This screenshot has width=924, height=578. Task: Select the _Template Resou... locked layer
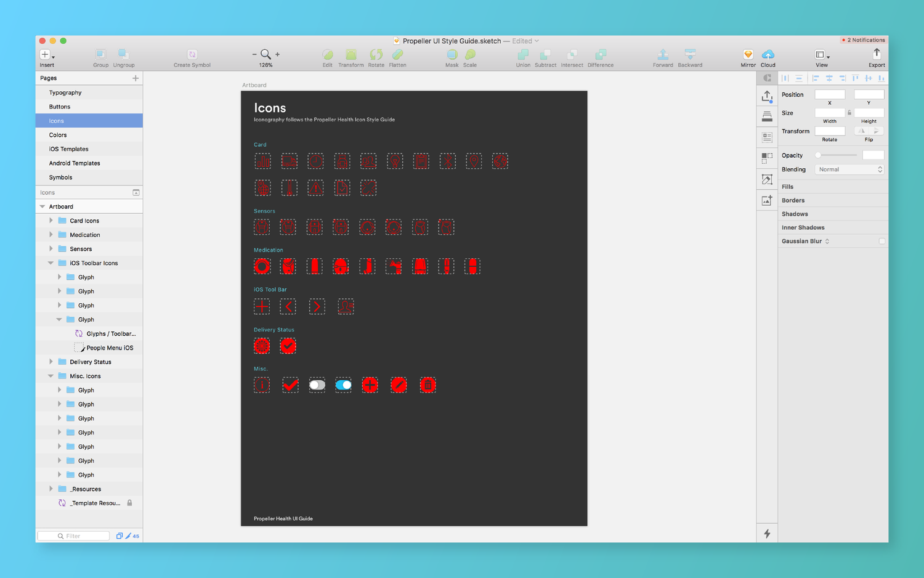89,503
